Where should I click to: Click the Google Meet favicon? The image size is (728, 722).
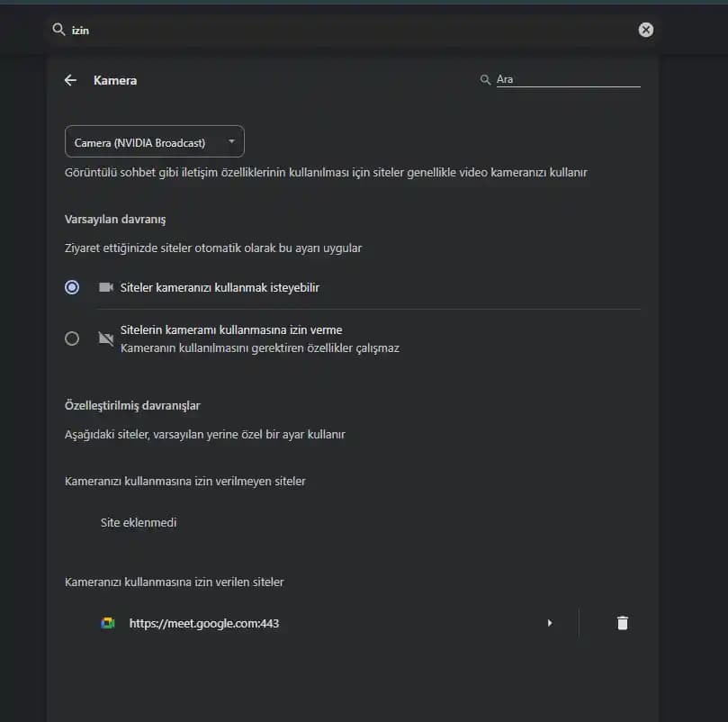[x=107, y=623]
